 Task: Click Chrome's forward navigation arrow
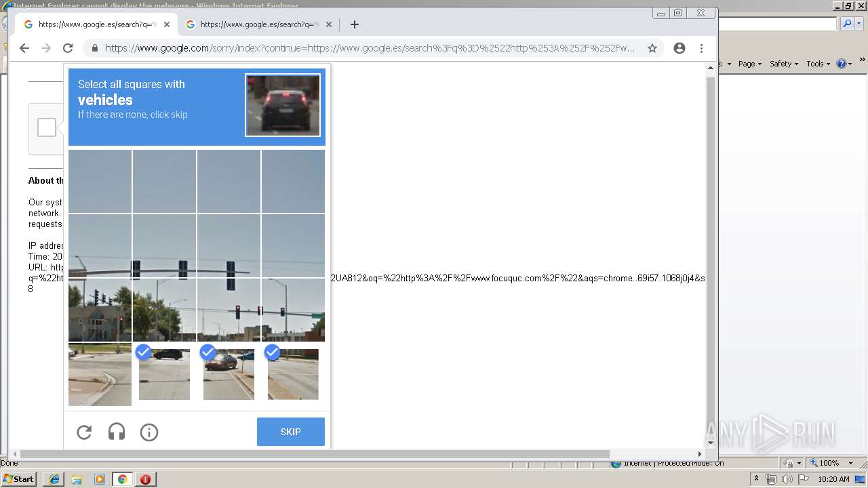pyautogui.click(x=46, y=48)
